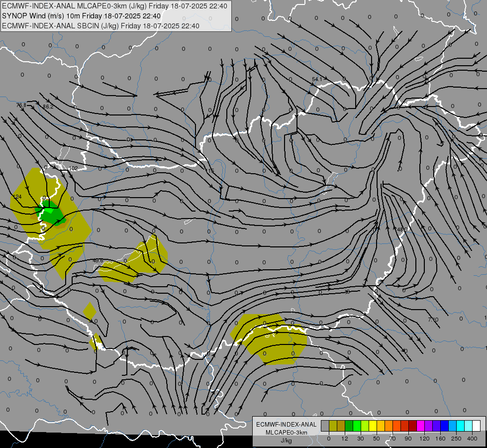Select the dark red legend swatch
487x448 pixels.
(x=413, y=426)
